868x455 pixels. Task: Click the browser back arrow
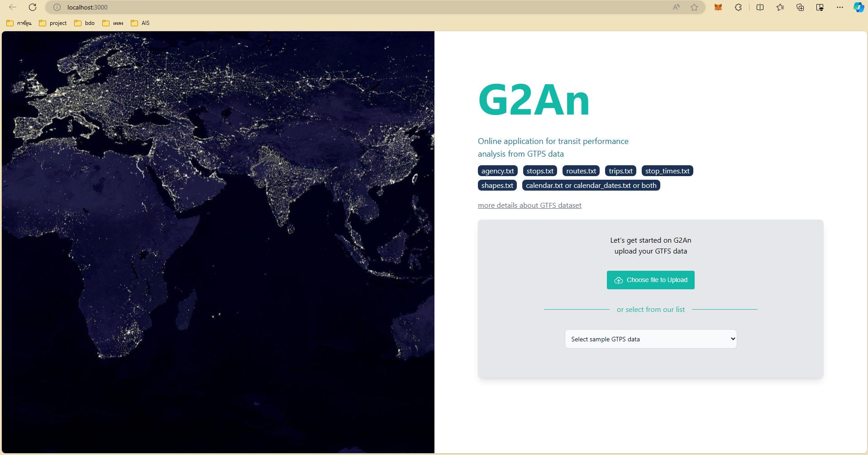[13, 7]
